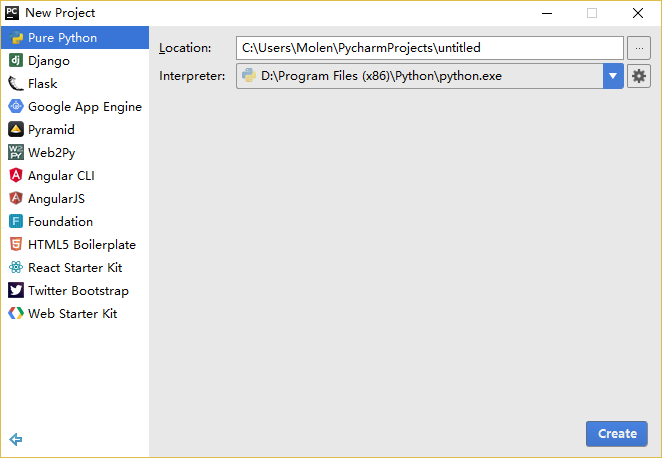The height and width of the screenshot is (458, 662).
Task: Browse for location with ellipsis button
Action: (x=639, y=48)
